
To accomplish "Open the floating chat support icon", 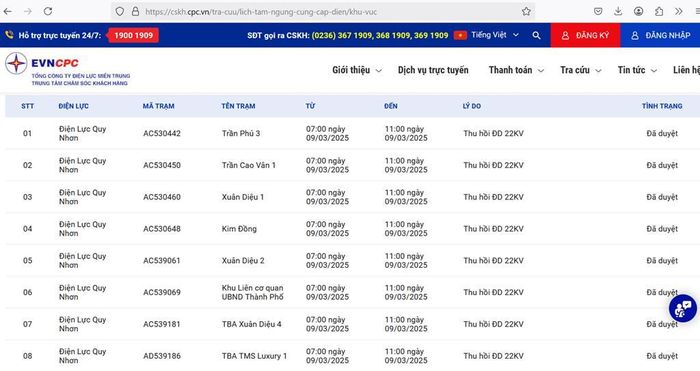I will point(683,308).
